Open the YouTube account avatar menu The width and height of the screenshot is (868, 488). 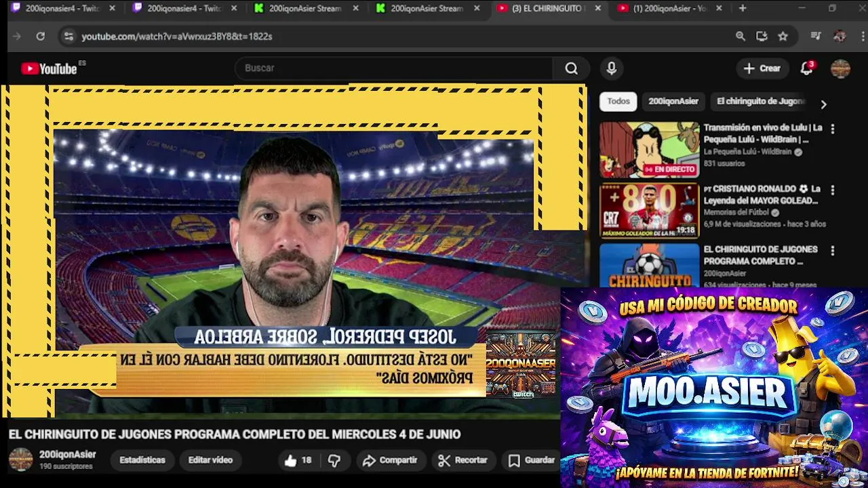pos(840,68)
